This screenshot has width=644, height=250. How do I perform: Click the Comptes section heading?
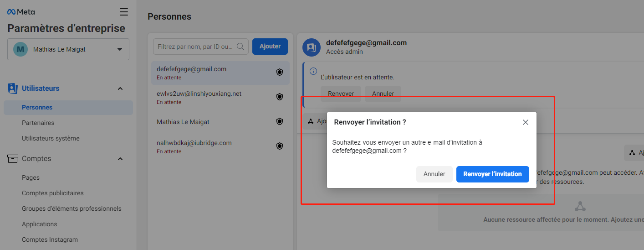[x=36, y=159]
